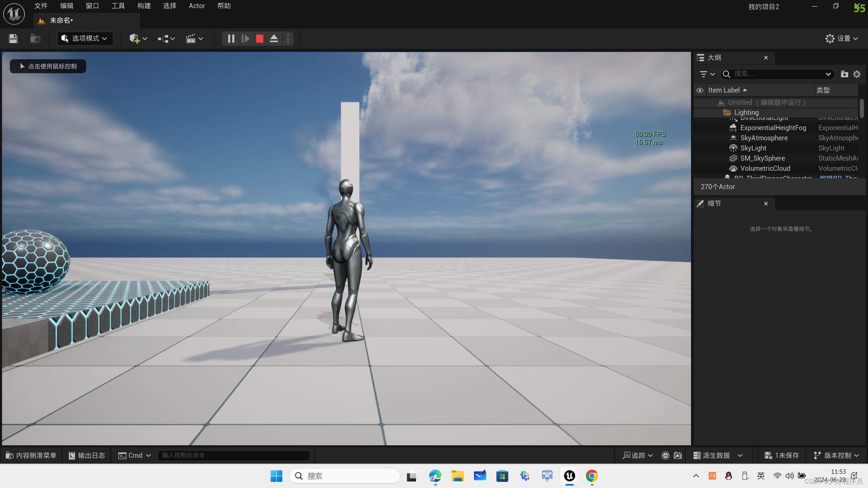The height and width of the screenshot is (488, 868).
Task: Create new folder in Outliner
Action: 844,74
